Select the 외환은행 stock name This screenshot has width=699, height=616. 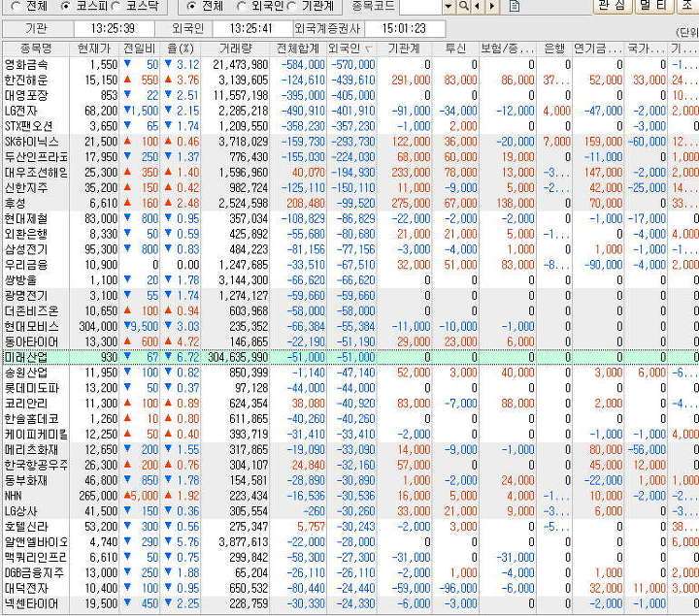point(26,235)
